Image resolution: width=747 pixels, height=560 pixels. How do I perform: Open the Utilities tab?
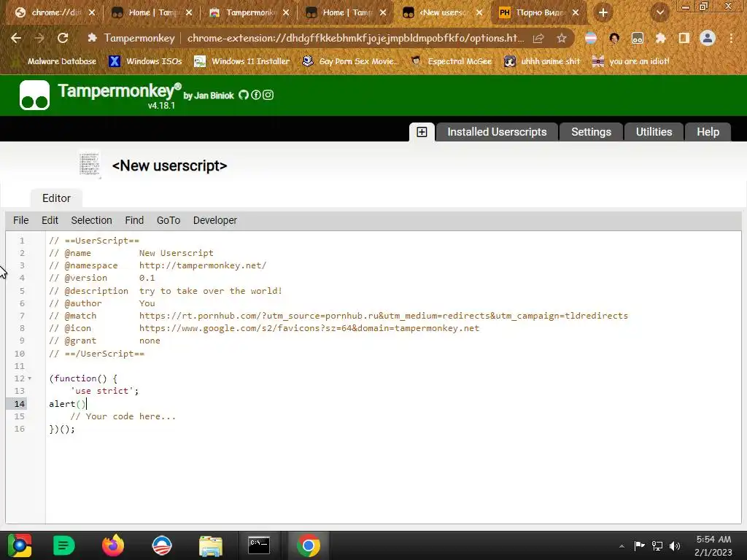point(654,132)
